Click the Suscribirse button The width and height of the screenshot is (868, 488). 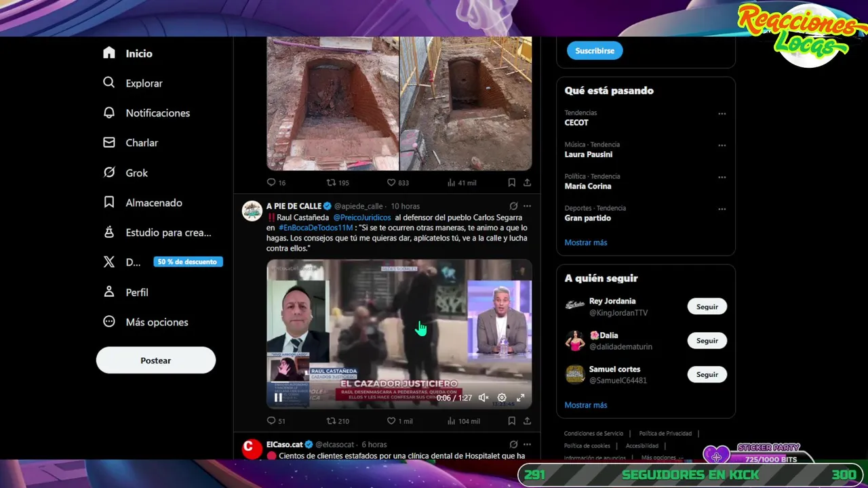coord(595,51)
